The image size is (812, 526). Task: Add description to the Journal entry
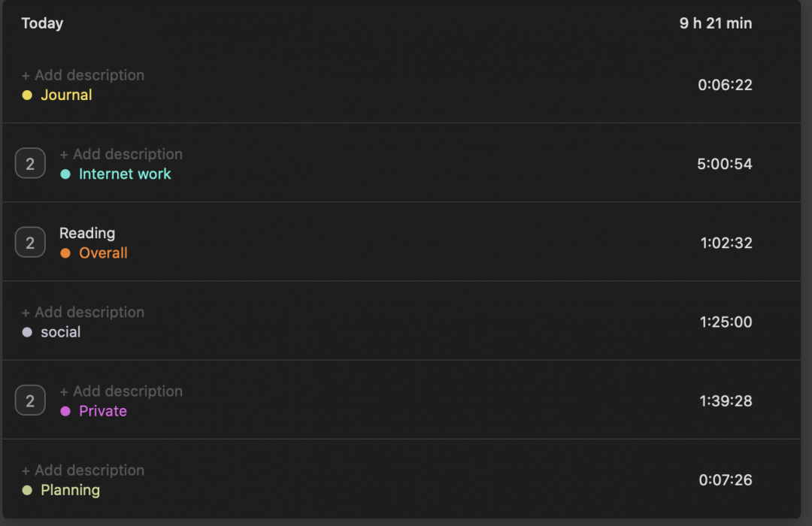coord(83,75)
